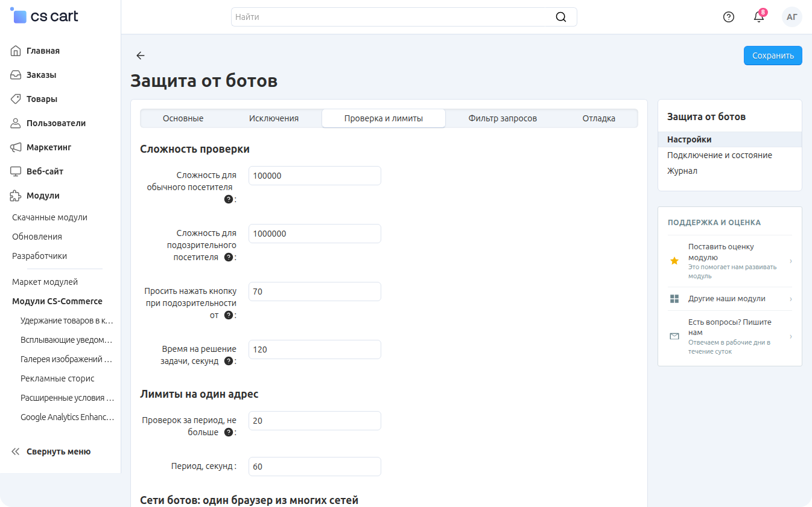Edit the regular visitor difficulty field 100000
This screenshot has width=812, height=507.
[x=315, y=176]
